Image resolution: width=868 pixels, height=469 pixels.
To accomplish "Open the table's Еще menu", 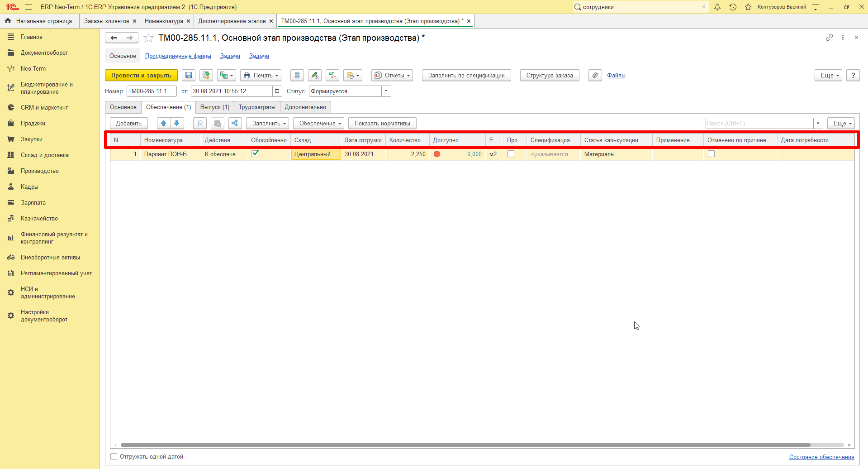I will click(841, 124).
